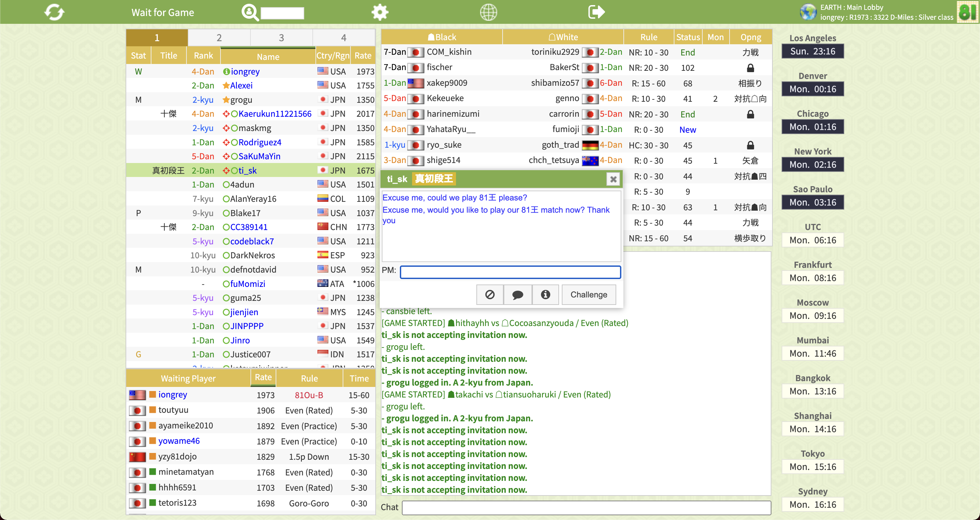Click the Wait for Game button
980x520 pixels.
point(162,13)
